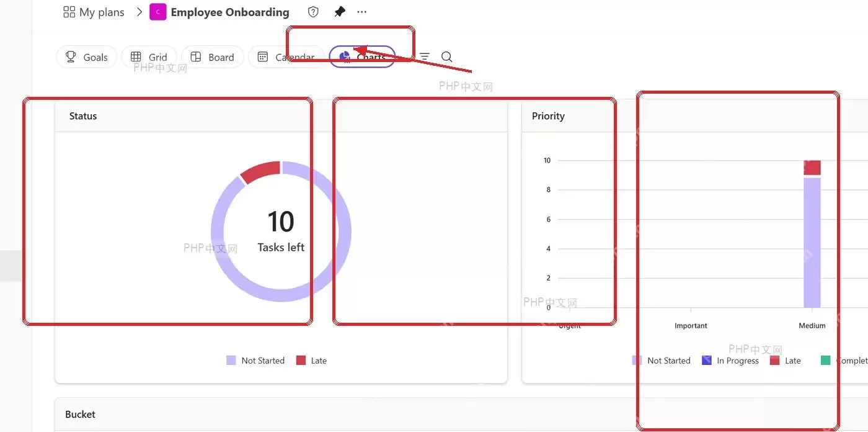Toggle Late legend in Status chart
The image size is (868, 432).
(311, 361)
